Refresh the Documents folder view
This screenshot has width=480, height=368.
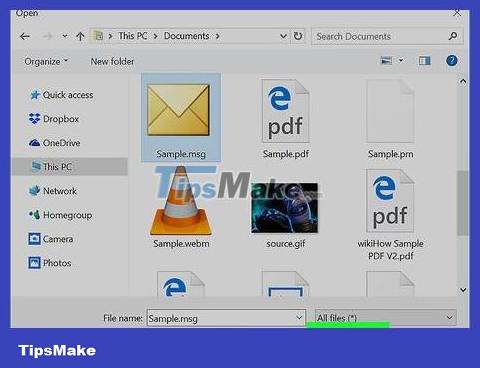point(298,36)
